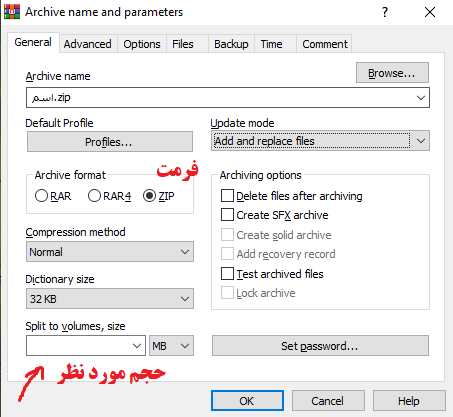This screenshot has width=453, height=417.
Task: Open the Compression method dropdown
Action: tap(110, 252)
